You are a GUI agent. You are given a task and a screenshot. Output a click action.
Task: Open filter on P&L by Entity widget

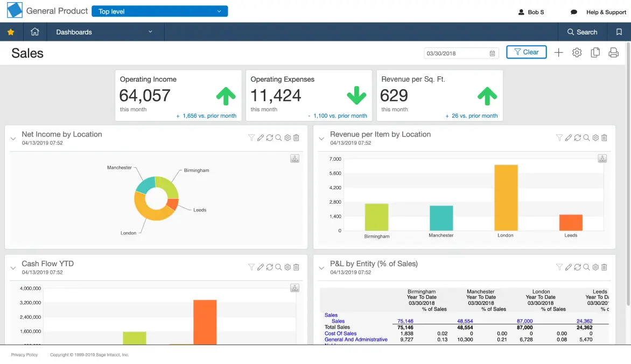pos(559,267)
